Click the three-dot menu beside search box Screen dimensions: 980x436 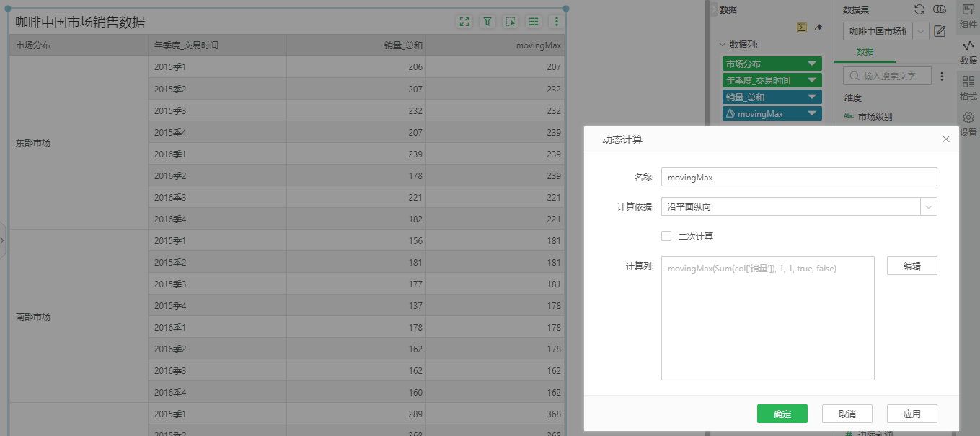[942, 76]
